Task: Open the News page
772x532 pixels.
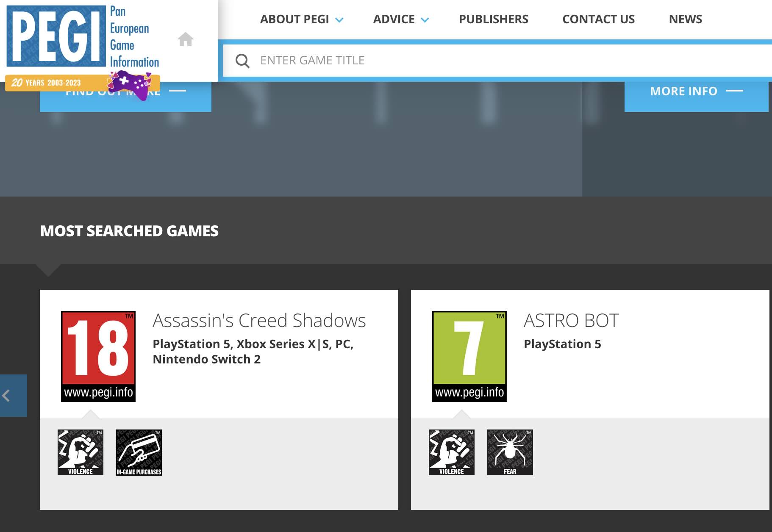Action: [x=685, y=19]
